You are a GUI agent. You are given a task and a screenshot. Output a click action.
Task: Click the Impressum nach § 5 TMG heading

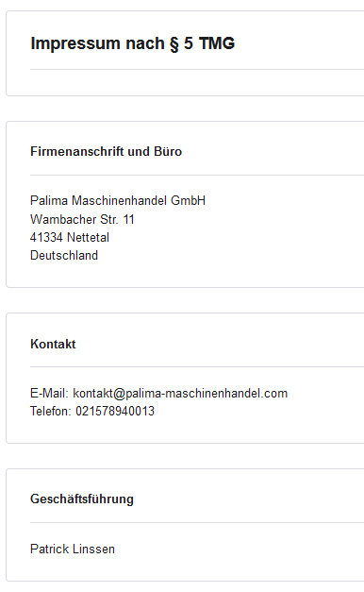pos(132,43)
